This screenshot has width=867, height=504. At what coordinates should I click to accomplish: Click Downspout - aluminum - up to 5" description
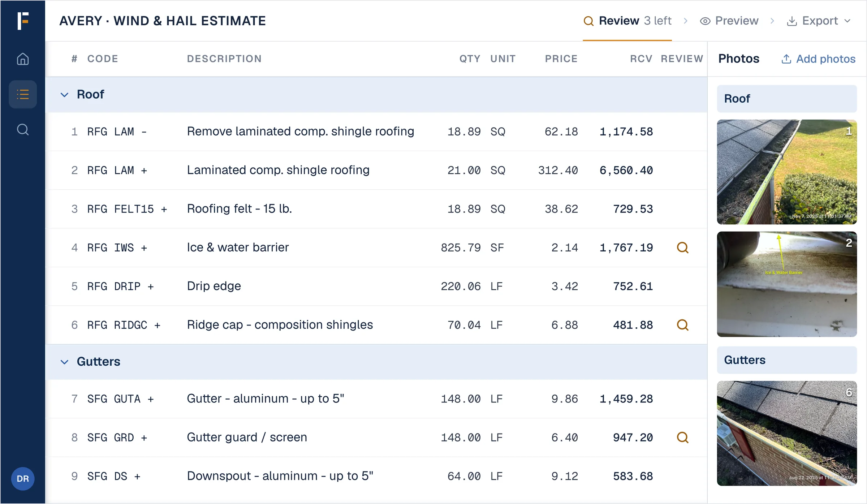click(280, 476)
